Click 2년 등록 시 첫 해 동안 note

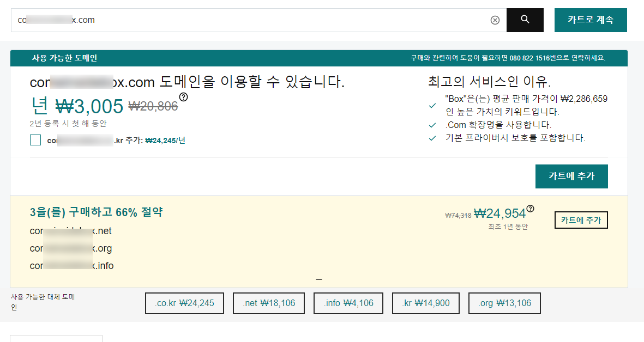(68, 123)
